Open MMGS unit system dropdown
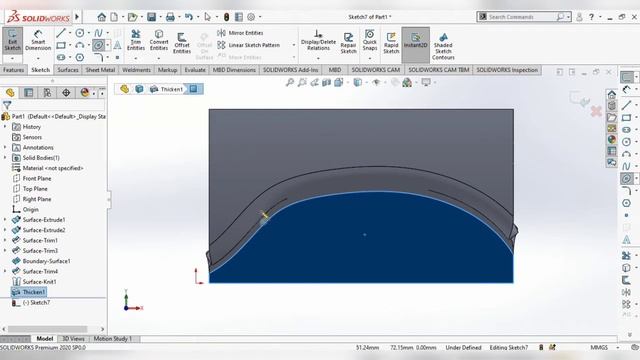Viewport: 640px width, 360px height. (618, 347)
